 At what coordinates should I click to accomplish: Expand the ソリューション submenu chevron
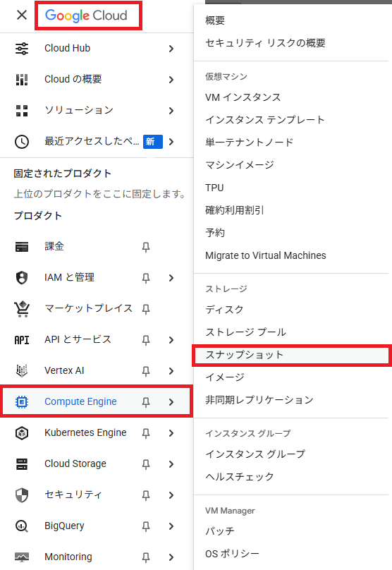click(x=171, y=111)
